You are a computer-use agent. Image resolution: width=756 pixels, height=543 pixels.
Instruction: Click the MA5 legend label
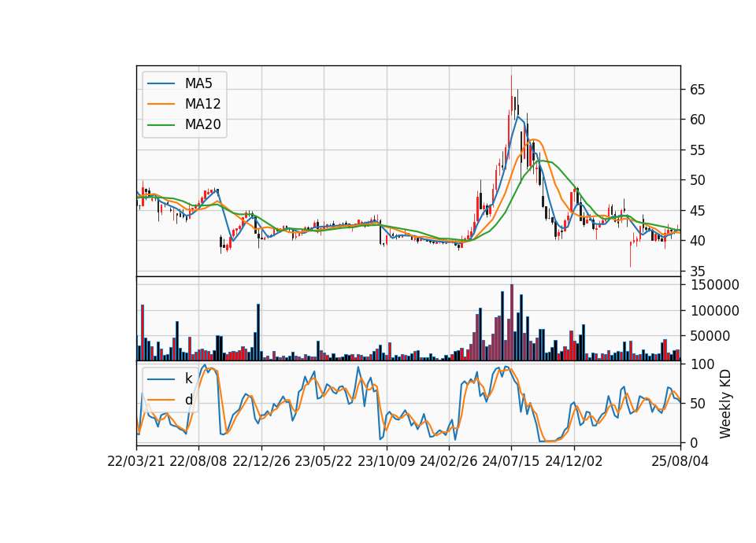click(x=198, y=83)
